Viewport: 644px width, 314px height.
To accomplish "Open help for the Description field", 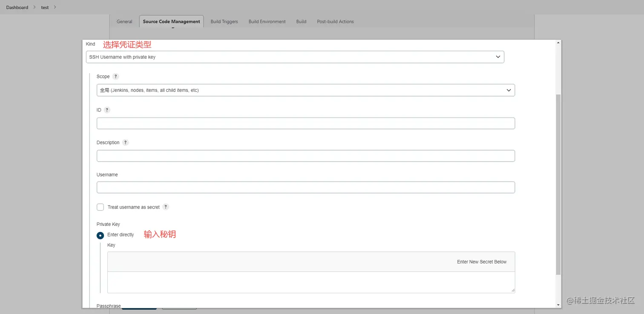I will click(125, 143).
